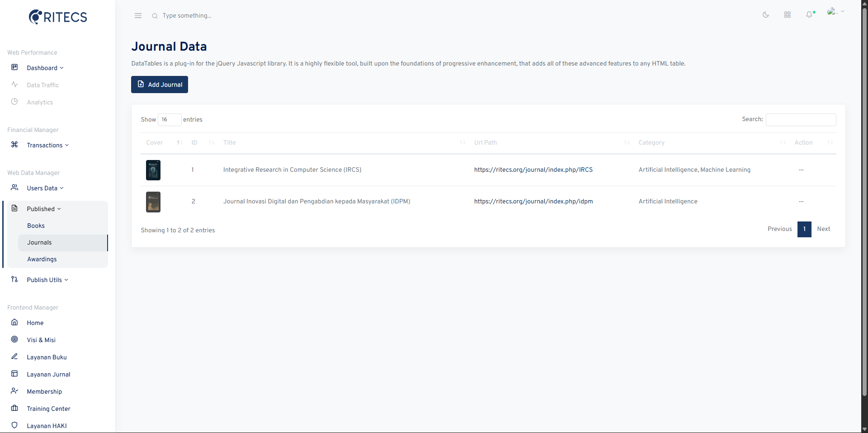Click the Add Journal button
The image size is (868, 433).
tap(160, 85)
